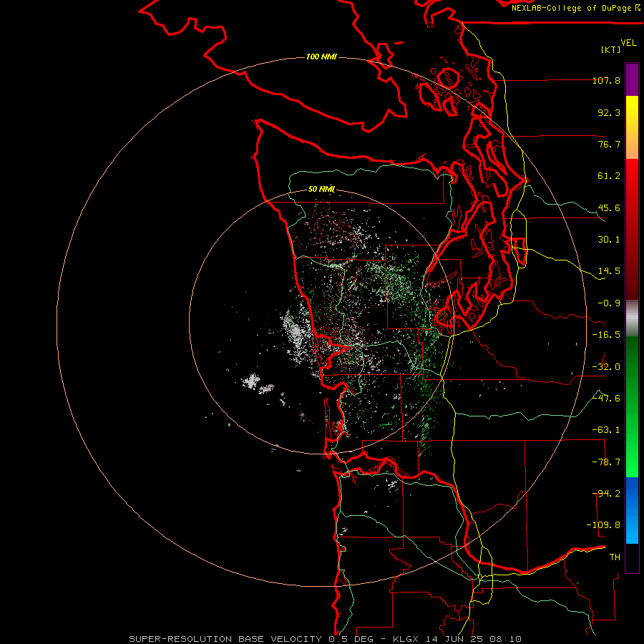Click the gray segment of the color scale

[x=632, y=318]
